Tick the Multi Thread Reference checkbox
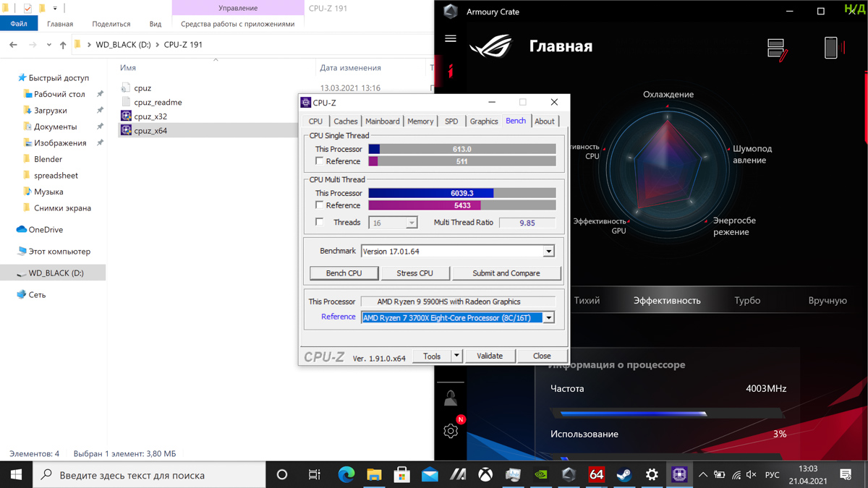This screenshot has width=868, height=488. [319, 205]
